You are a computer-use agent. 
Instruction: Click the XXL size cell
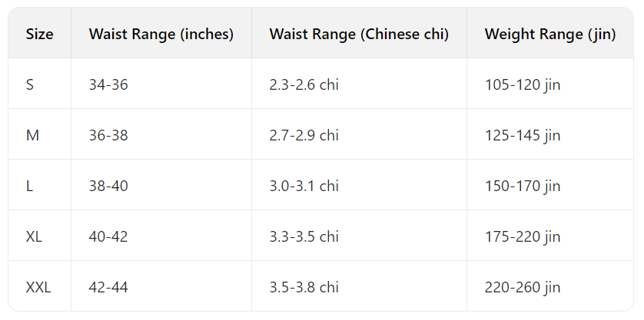point(38,287)
